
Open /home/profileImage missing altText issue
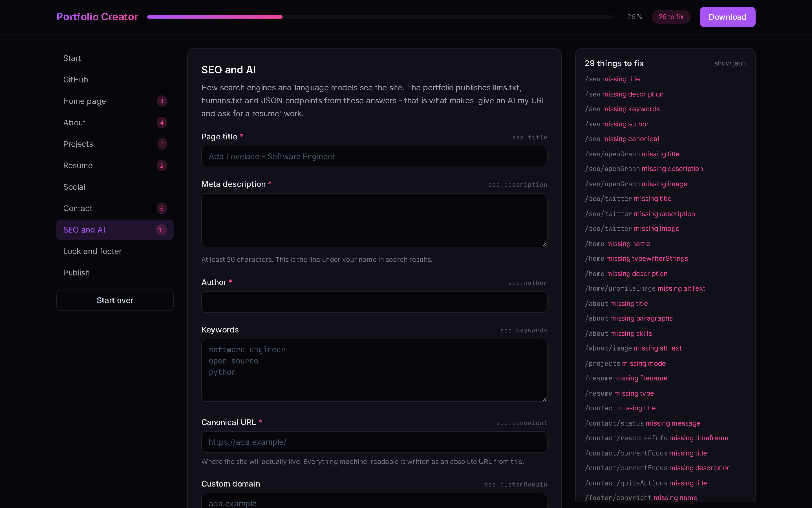[645, 288]
